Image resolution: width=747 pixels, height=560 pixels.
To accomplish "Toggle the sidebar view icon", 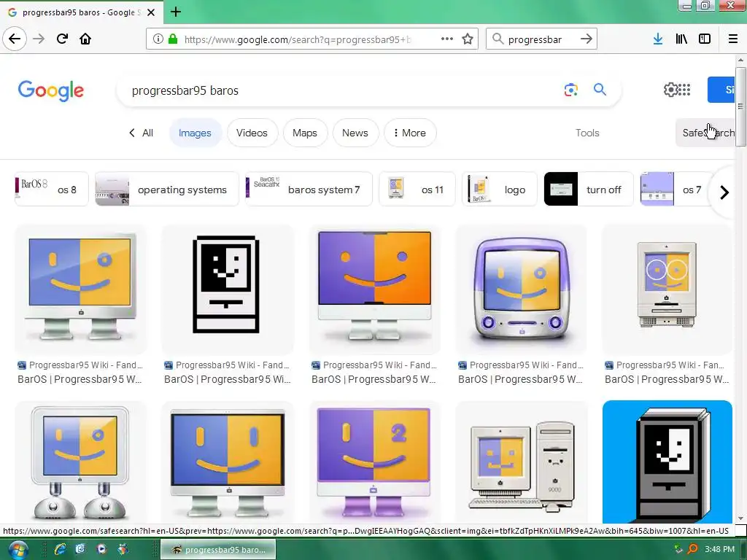I will click(705, 39).
